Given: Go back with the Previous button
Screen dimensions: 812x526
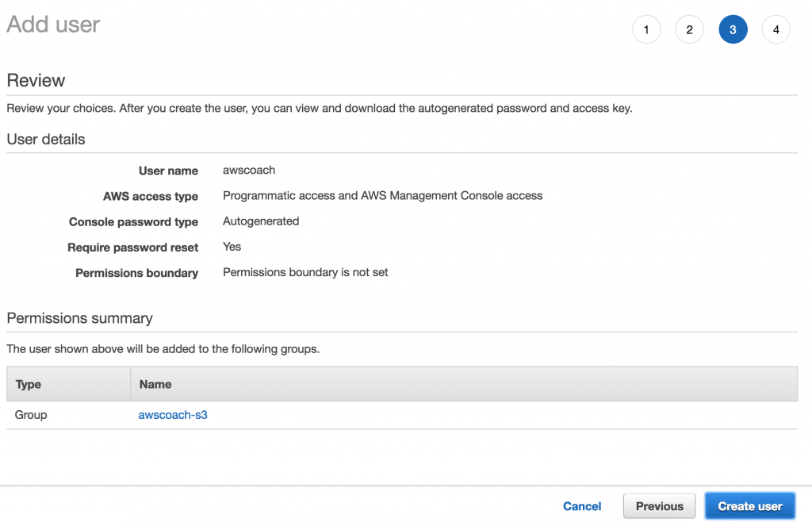Looking at the screenshot, I should tap(659, 506).
